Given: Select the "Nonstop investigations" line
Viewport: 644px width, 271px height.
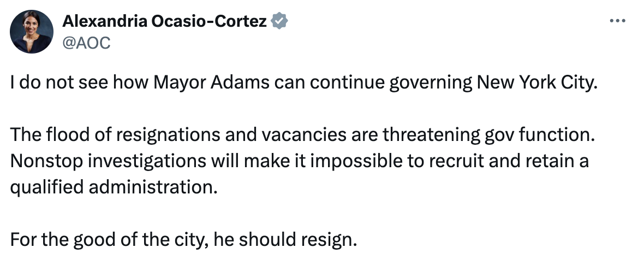Looking at the screenshot, I should pos(300,161).
